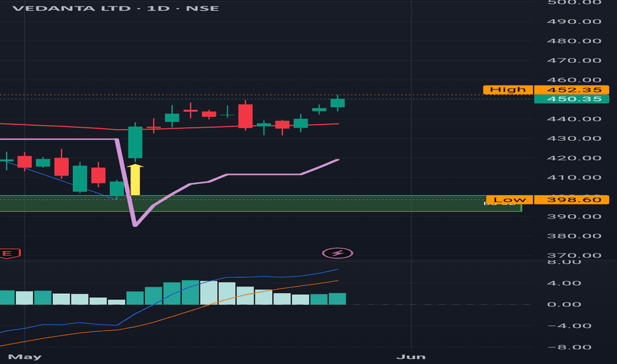
Task: Click the 440.00 price axis label
Action: coord(574,119)
